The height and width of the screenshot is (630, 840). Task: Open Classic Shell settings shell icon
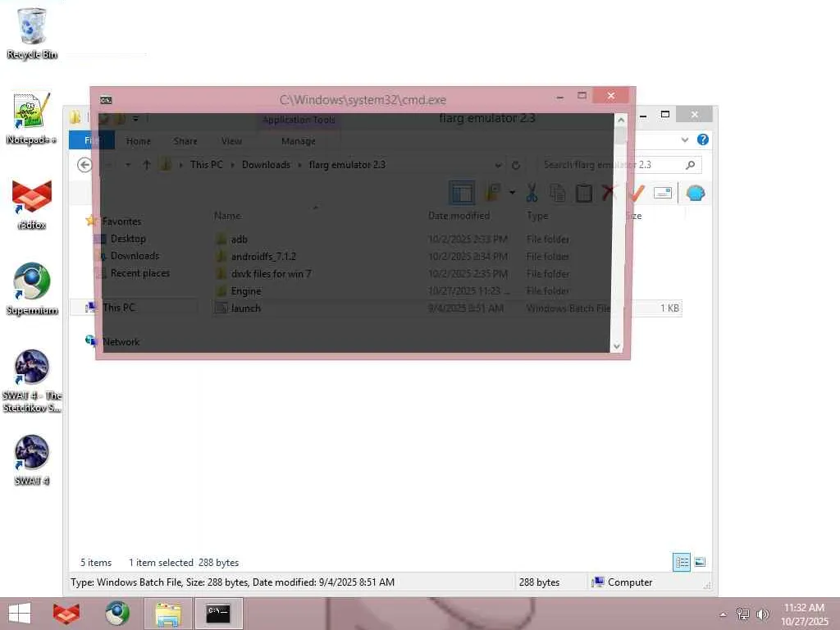click(x=696, y=193)
